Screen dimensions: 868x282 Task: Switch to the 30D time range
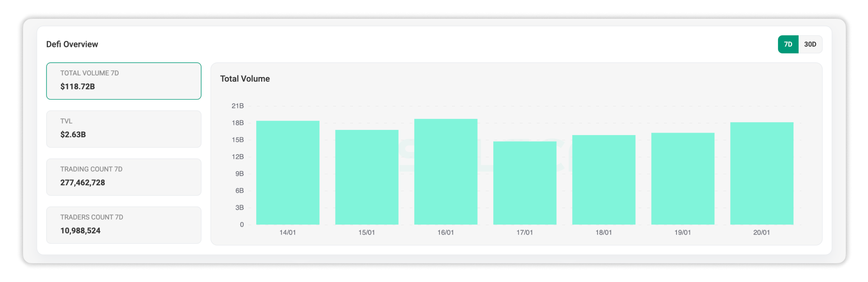(x=810, y=44)
